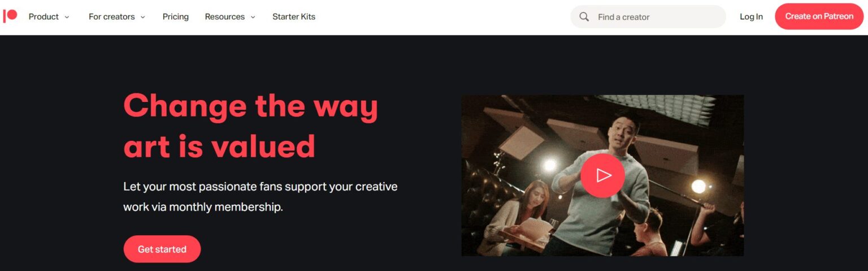The height and width of the screenshot is (271, 868).
Task: Go to the Pricing page
Action: [x=176, y=17]
